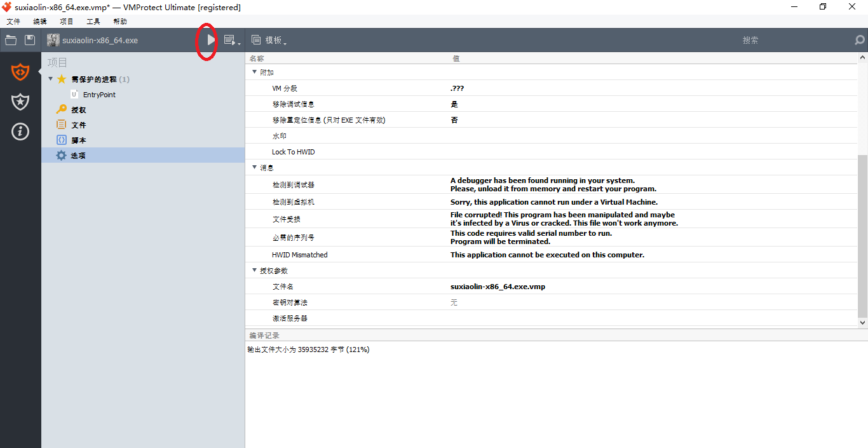Select the 检测到调试器 property name
The height and width of the screenshot is (448, 868).
pyautogui.click(x=293, y=185)
